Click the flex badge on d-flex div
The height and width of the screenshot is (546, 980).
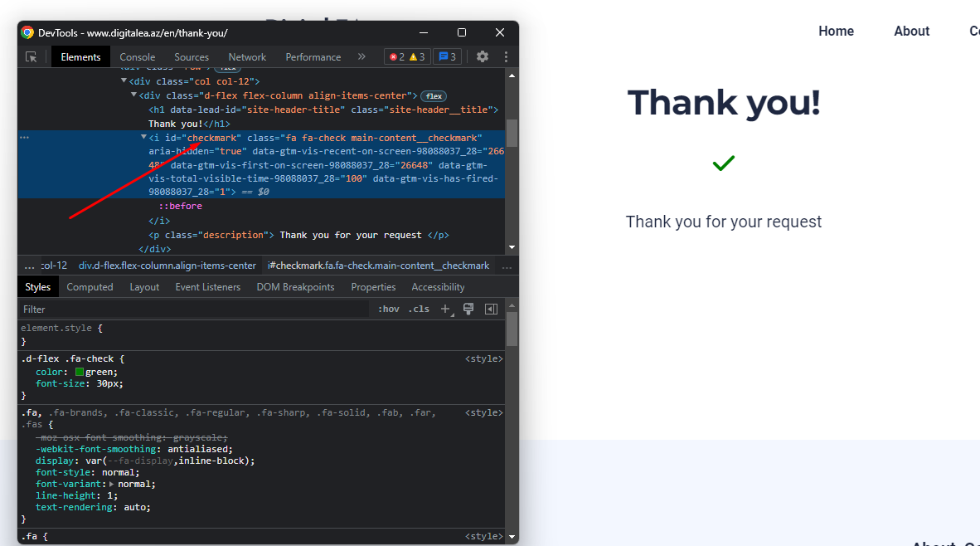pyautogui.click(x=434, y=96)
